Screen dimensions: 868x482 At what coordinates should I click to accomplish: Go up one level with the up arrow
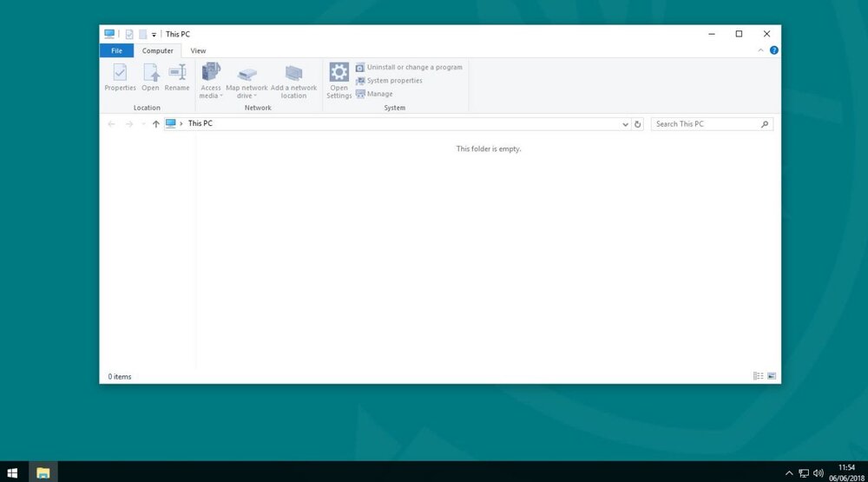click(x=155, y=124)
